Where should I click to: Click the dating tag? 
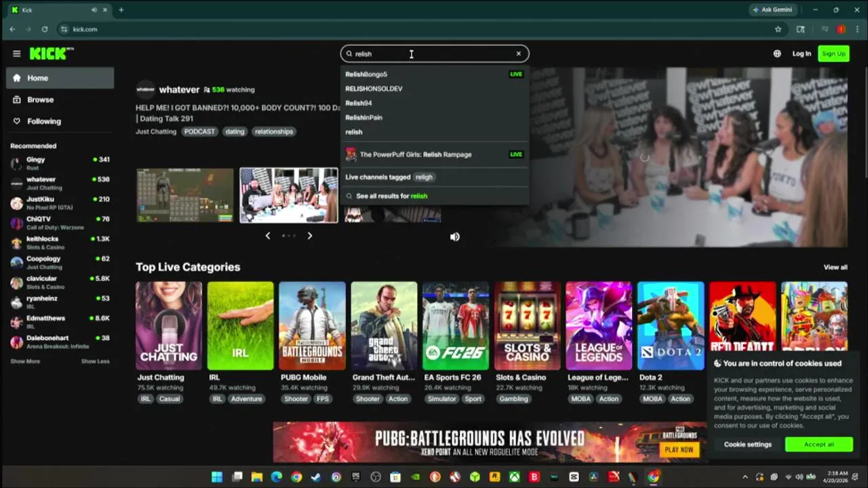click(235, 131)
